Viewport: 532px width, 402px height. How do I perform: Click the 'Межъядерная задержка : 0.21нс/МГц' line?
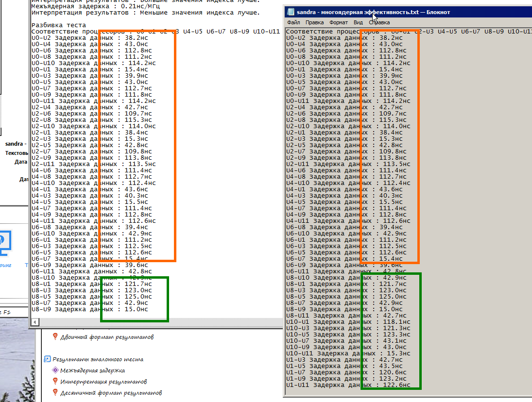click(96, 6)
